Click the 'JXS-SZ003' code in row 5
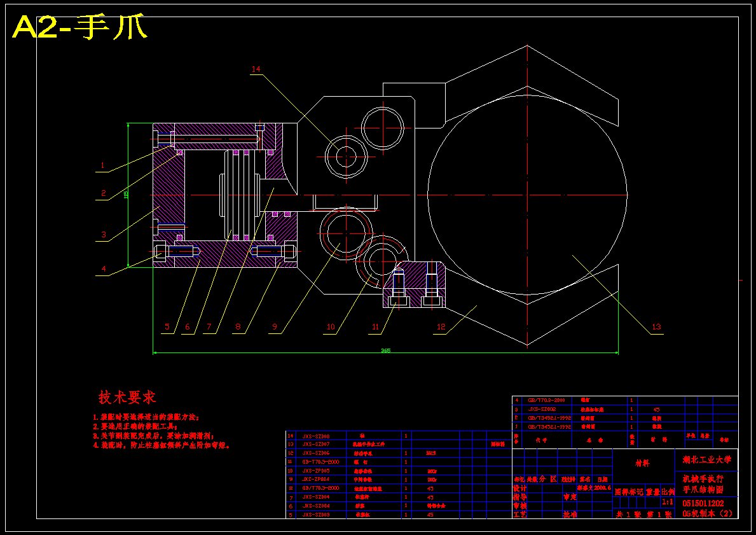The image size is (756, 535). [316, 515]
